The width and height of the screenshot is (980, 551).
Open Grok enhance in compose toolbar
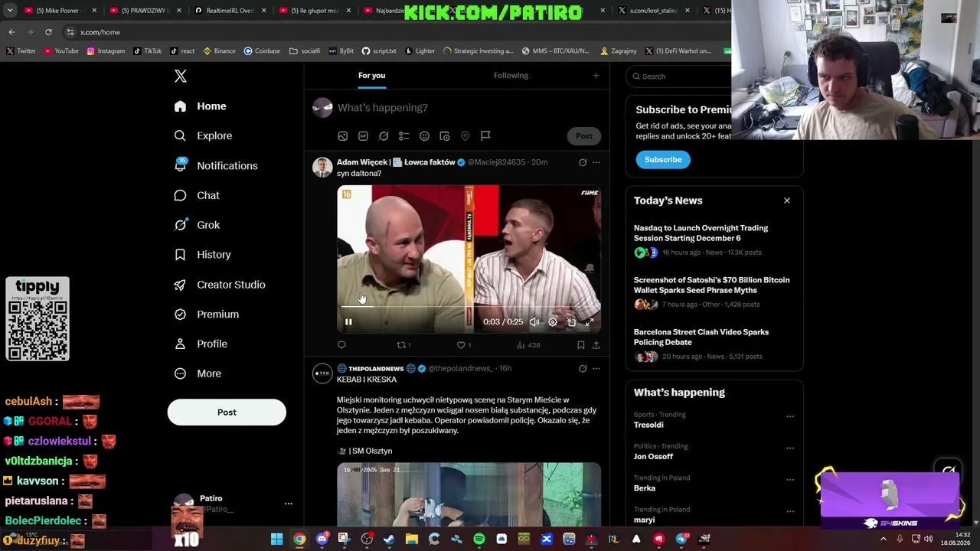click(384, 136)
